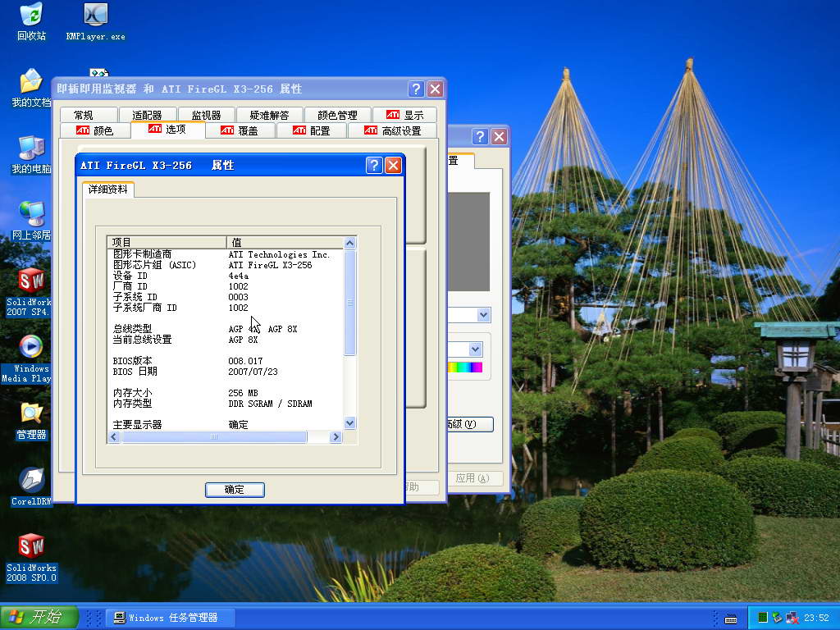Launch KMPlayer.exe desktop icon
Image resolution: width=840 pixels, height=630 pixels.
[x=95, y=22]
